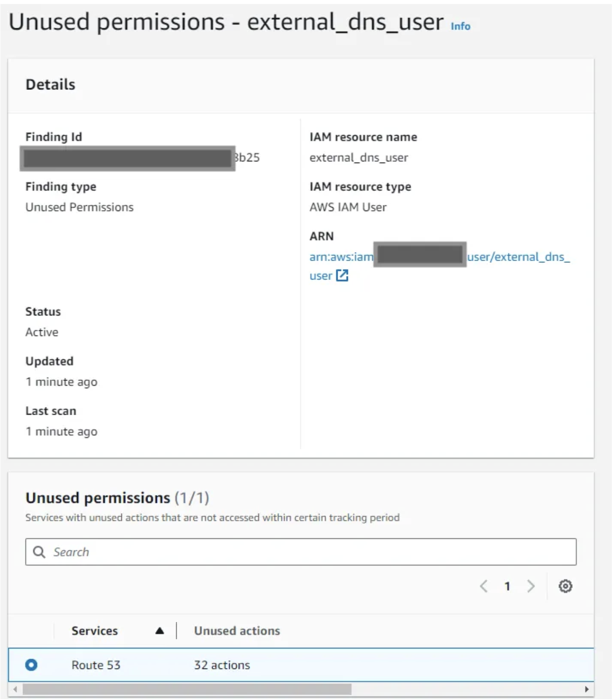The height and width of the screenshot is (700, 615).
Task: Select page number 1 in pagination
Action: pyautogui.click(x=507, y=586)
